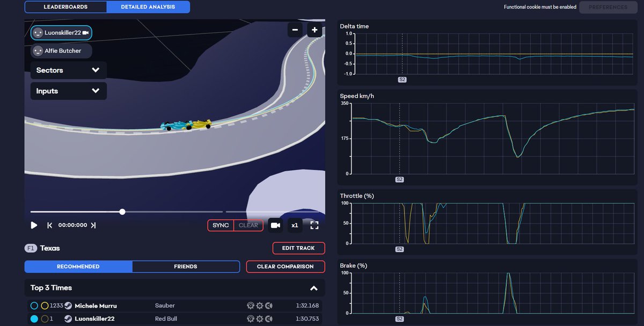644x326 pixels.
Task: Click Steam icon next to Michele Murru
Action: (68, 306)
